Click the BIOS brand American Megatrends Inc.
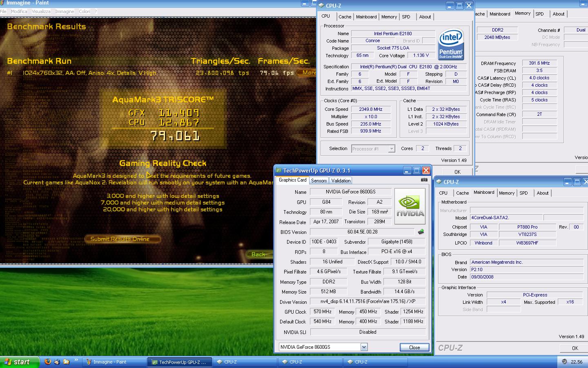588x368 pixels. (x=527, y=262)
